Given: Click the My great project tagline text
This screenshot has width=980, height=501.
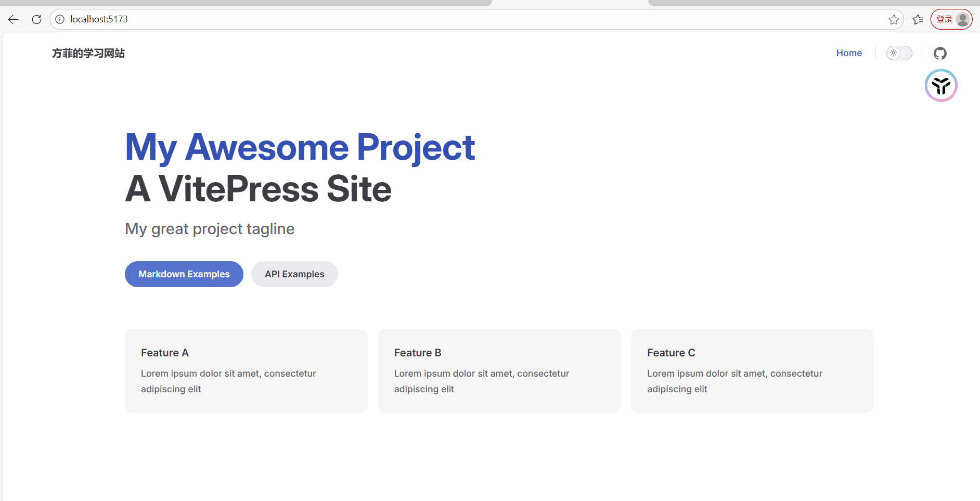Looking at the screenshot, I should [210, 229].
